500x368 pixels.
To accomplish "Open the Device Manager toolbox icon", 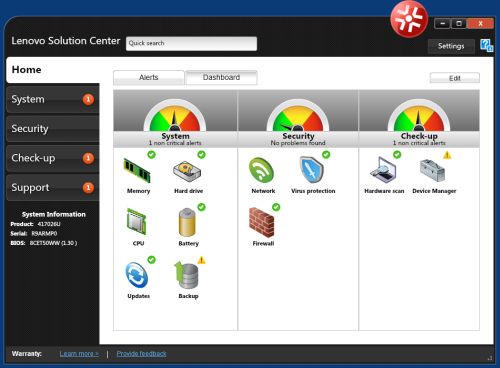I will [x=432, y=170].
